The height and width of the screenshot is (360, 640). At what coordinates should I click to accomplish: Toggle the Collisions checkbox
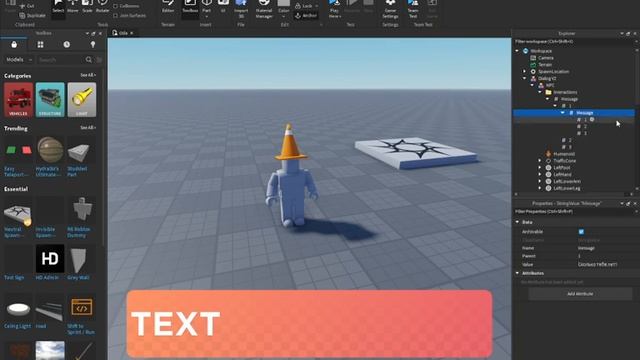(x=116, y=6)
